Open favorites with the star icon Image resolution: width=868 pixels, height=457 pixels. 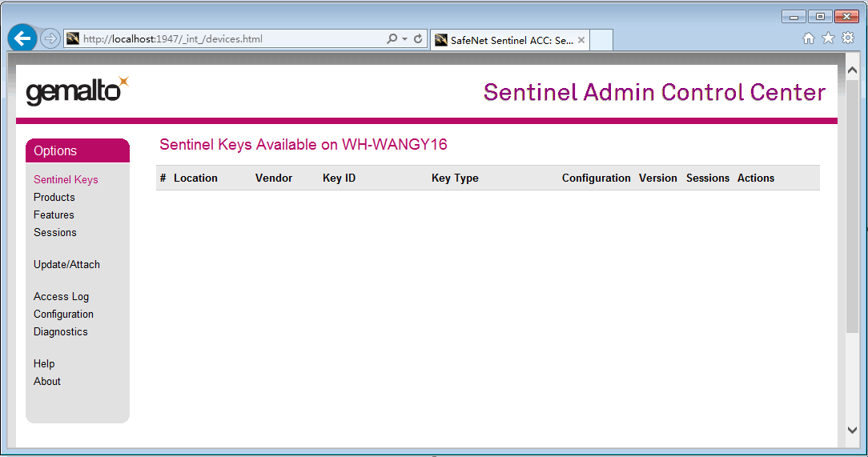point(828,38)
